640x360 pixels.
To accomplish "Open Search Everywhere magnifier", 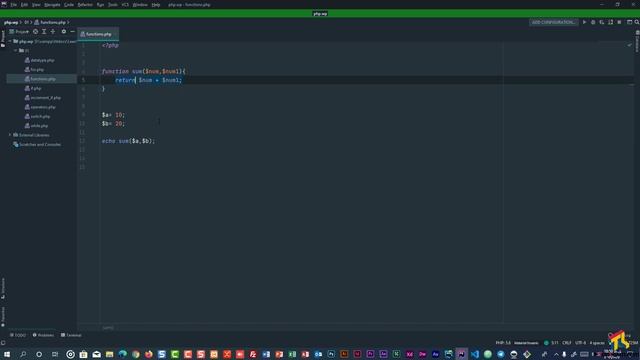I will coord(637,22).
